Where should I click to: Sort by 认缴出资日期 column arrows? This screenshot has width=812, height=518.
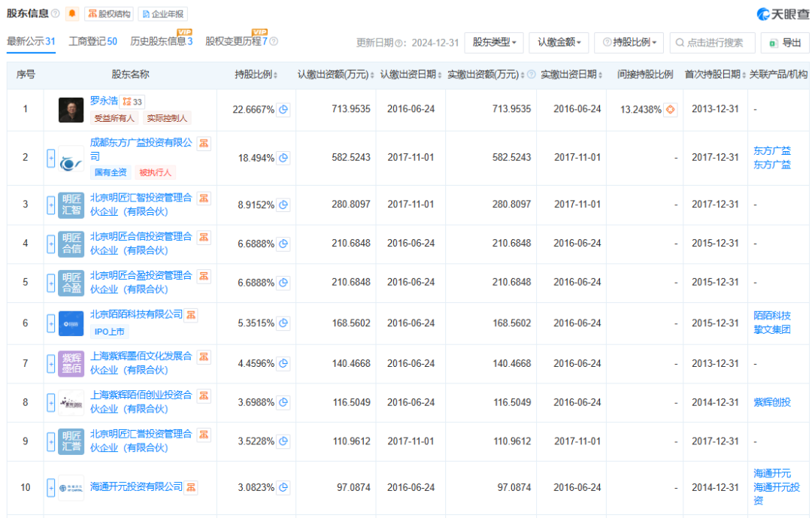pos(441,75)
